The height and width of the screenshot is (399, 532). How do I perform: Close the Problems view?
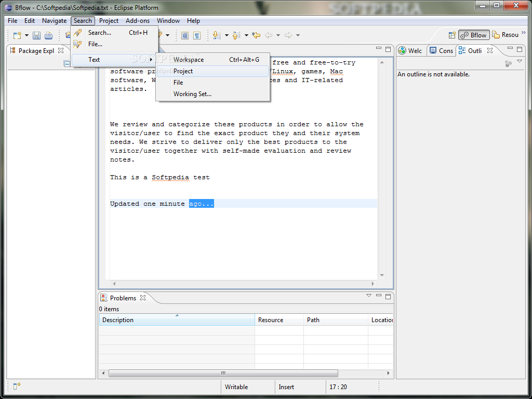[x=143, y=298]
